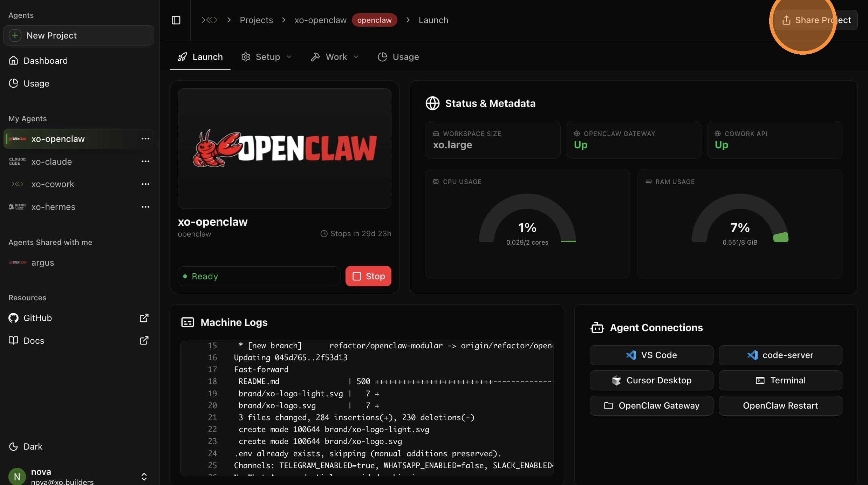Open the xo-hermes more options menu
The height and width of the screenshot is (485, 868).
pyautogui.click(x=145, y=207)
